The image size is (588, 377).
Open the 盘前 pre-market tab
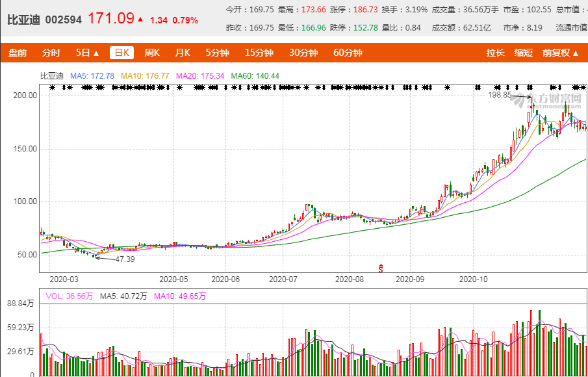click(x=18, y=53)
